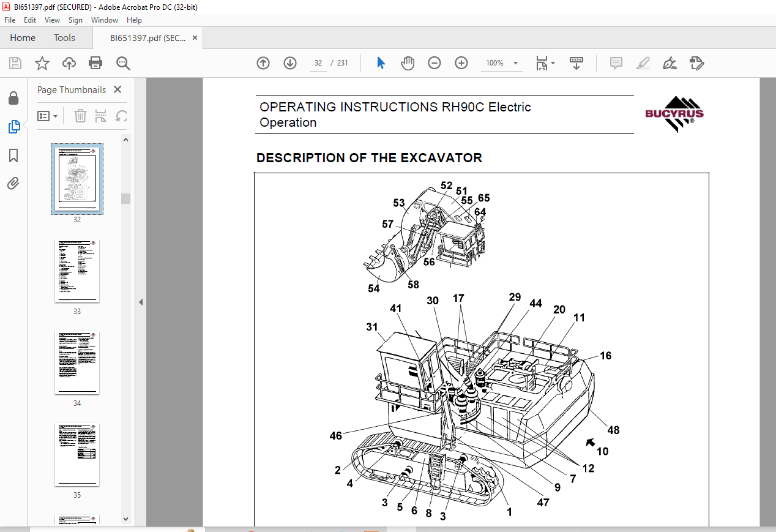
Task: Zoom out with the minus circle
Action: pyautogui.click(x=435, y=63)
